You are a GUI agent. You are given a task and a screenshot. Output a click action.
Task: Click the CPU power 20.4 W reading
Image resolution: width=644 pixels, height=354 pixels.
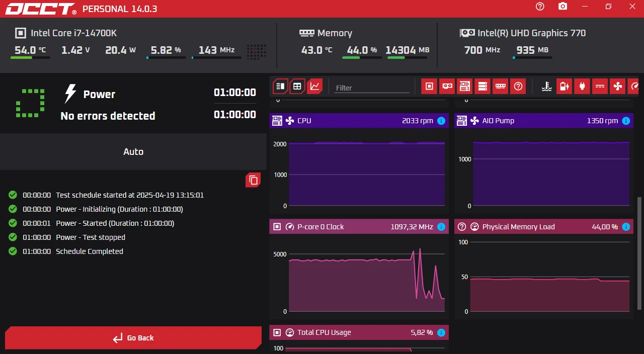121,50
